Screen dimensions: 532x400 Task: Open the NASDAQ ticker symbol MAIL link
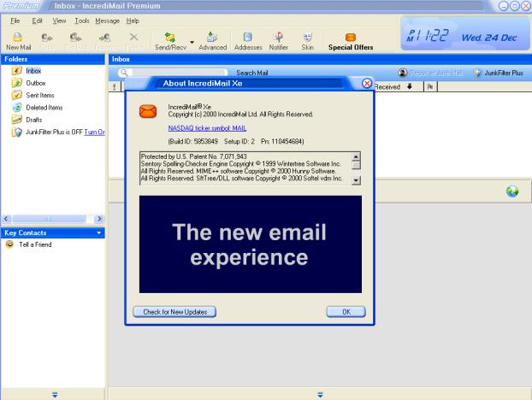(x=207, y=128)
